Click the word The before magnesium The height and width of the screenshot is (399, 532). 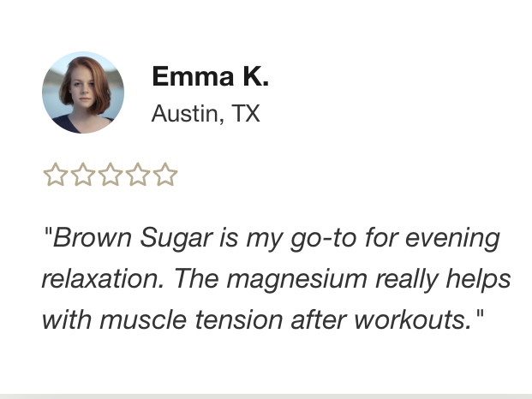(196, 278)
